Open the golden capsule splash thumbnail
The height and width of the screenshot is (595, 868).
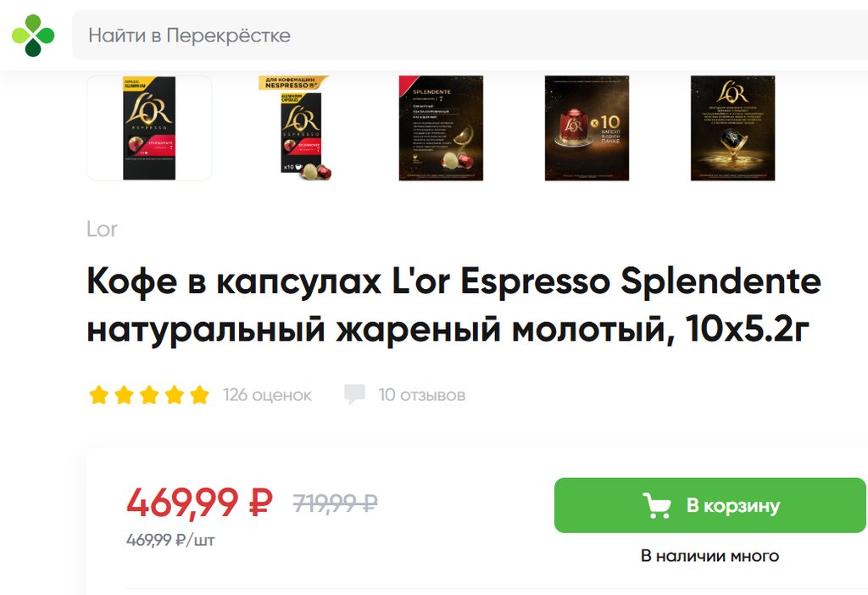point(732,128)
